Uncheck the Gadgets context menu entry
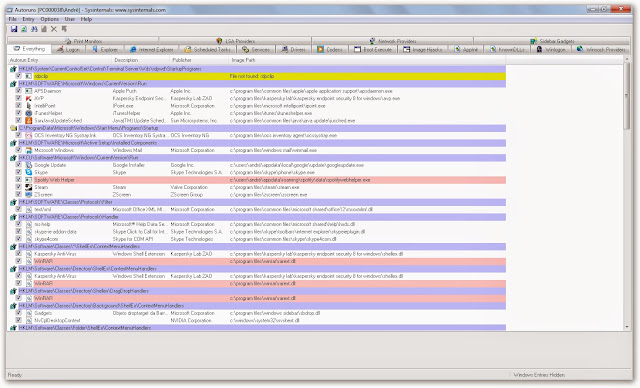This screenshot has width=640, height=388. click(18, 313)
